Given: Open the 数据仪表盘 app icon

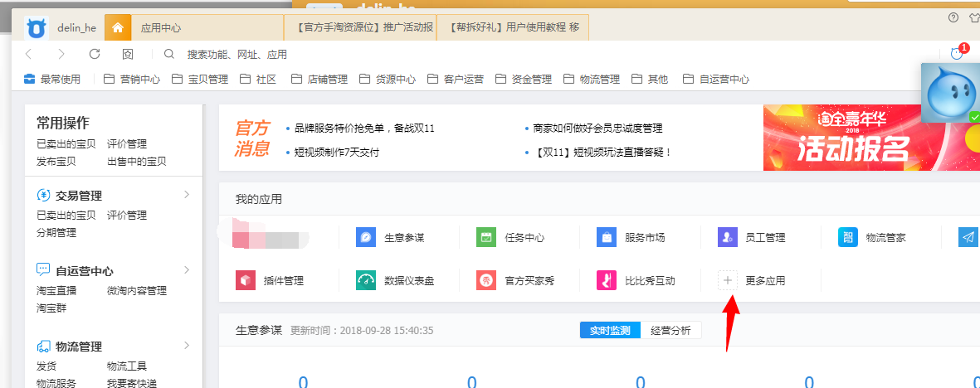Looking at the screenshot, I should [366, 280].
